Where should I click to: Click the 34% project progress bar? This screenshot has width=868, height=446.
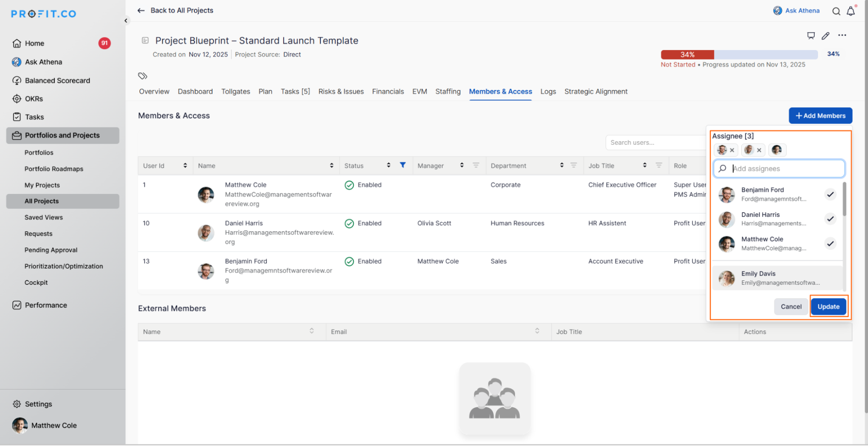point(739,54)
